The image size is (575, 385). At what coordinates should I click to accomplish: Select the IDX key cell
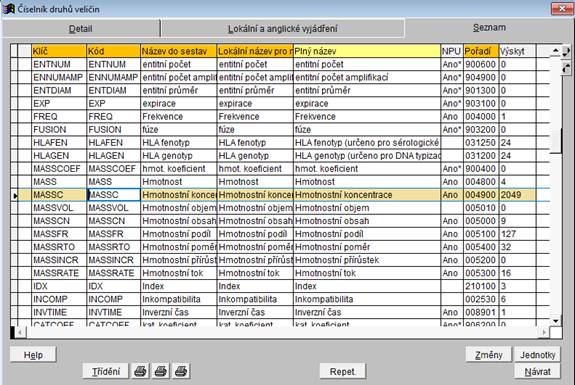point(59,286)
